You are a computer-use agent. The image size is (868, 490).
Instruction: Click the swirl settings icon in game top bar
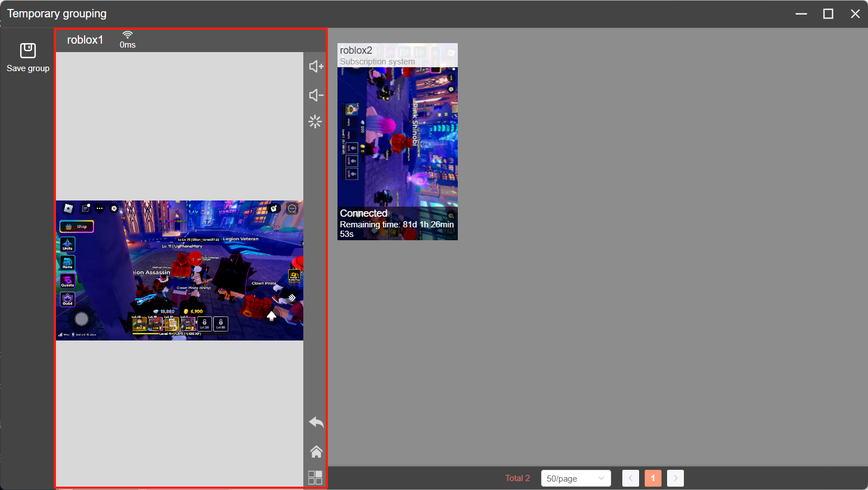tap(114, 208)
